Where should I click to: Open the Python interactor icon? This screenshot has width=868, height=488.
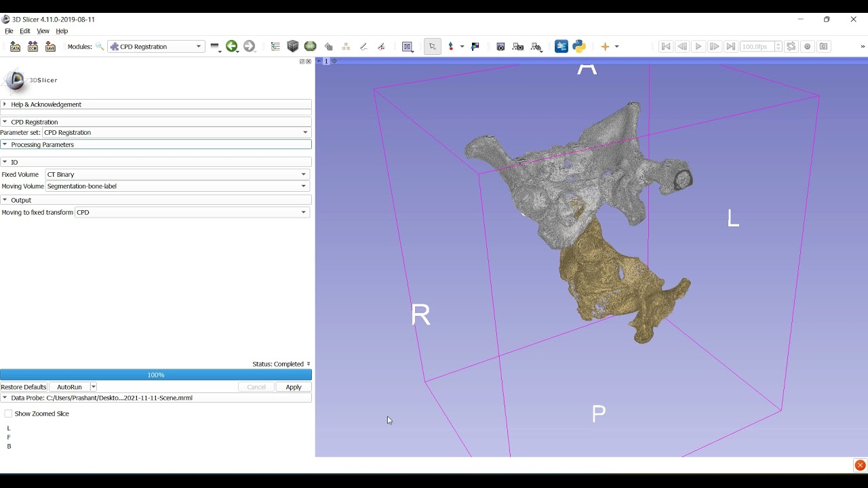tap(579, 47)
